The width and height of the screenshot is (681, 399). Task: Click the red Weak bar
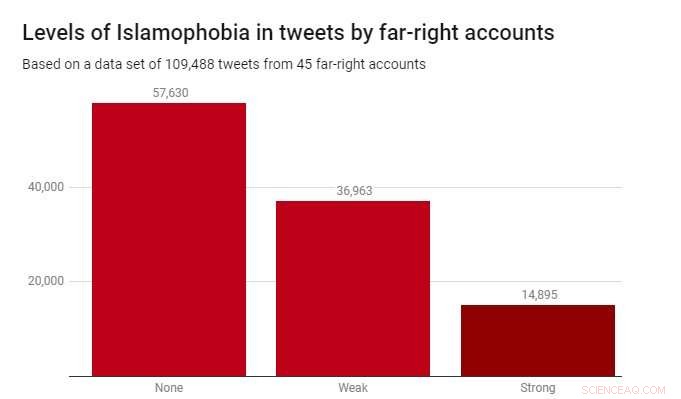(353, 289)
